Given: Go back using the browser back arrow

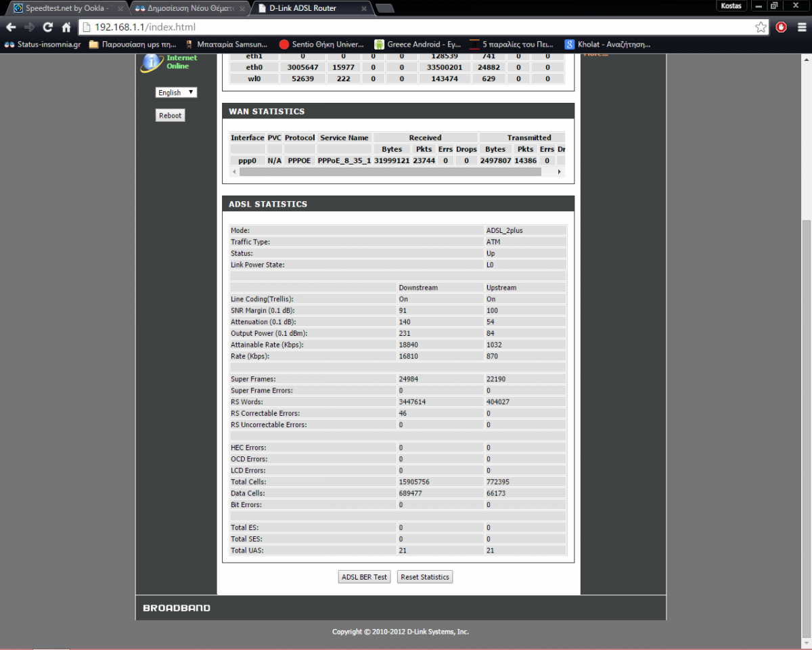Looking at the screenshot, I should point(11,27).
